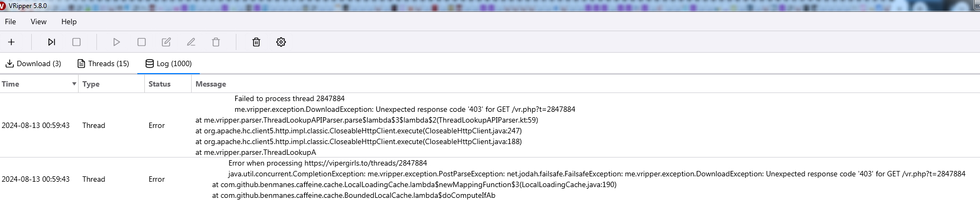Select the Log (1000) tab
Screen dimensions: 980x200
point(169,63)
